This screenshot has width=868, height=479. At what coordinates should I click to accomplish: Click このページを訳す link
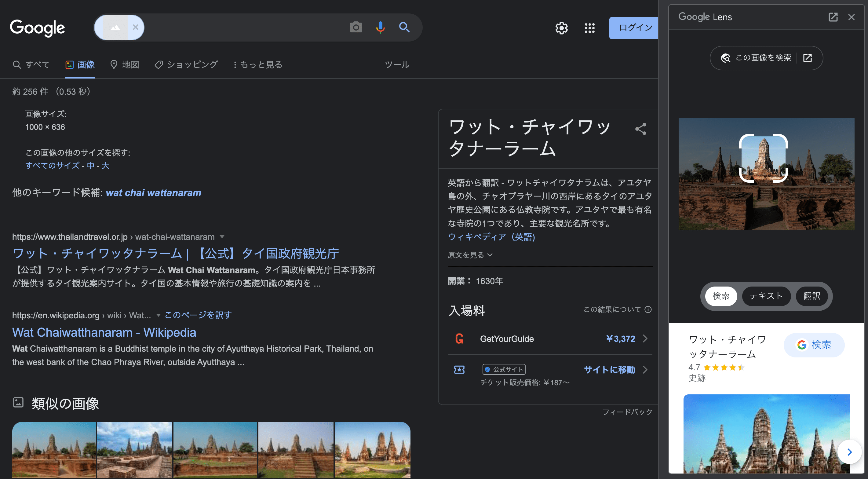coord(198,315)
